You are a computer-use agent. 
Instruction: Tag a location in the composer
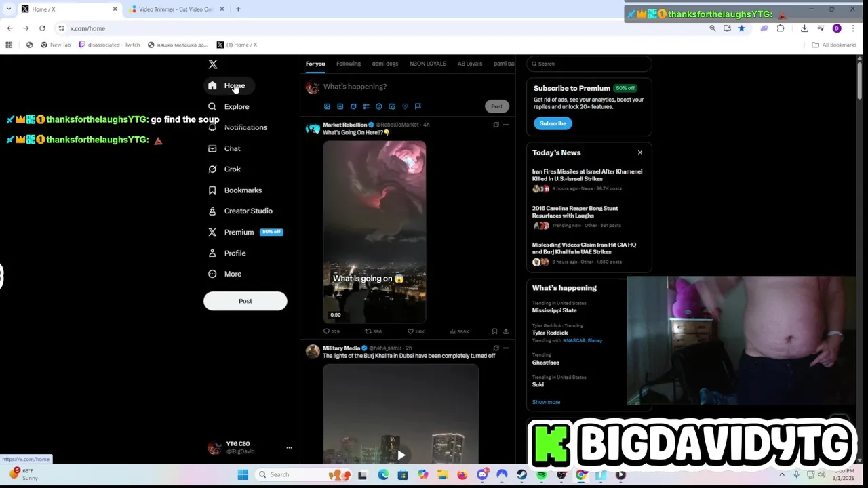(405, 106)
